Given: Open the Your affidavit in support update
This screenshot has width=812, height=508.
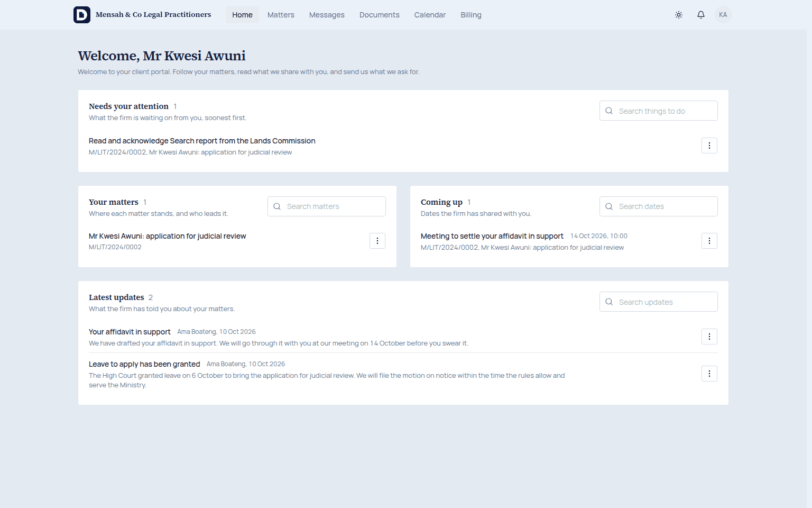Looking at the screenshot, I should 130,332.
